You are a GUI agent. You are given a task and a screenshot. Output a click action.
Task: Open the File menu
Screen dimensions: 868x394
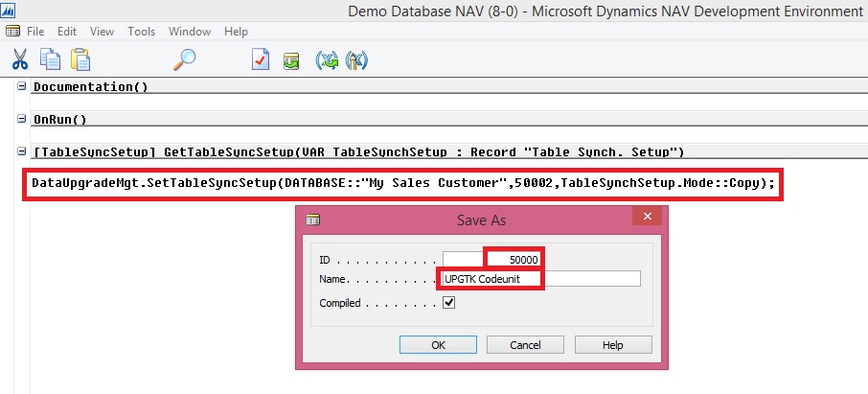point(35,32)
